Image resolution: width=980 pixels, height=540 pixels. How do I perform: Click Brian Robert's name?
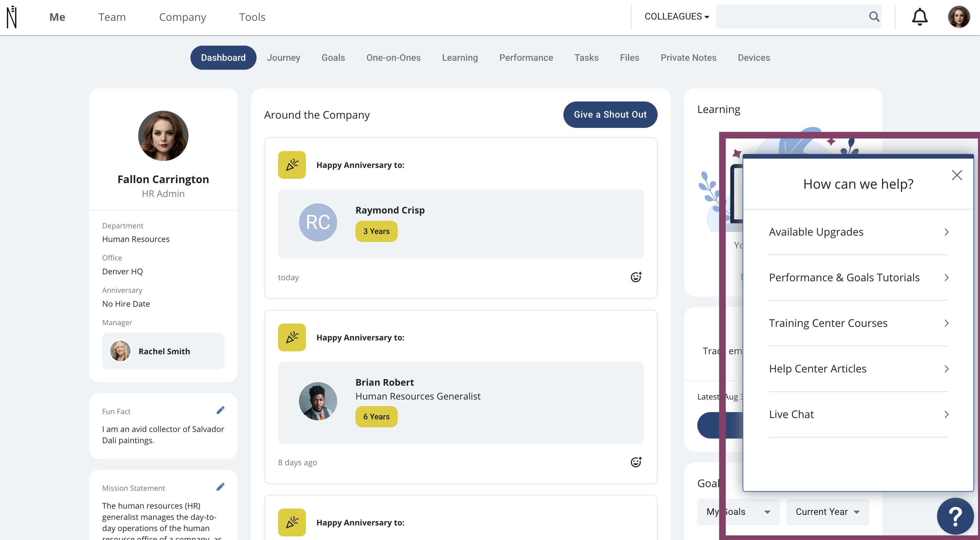(x=385, y=382)
